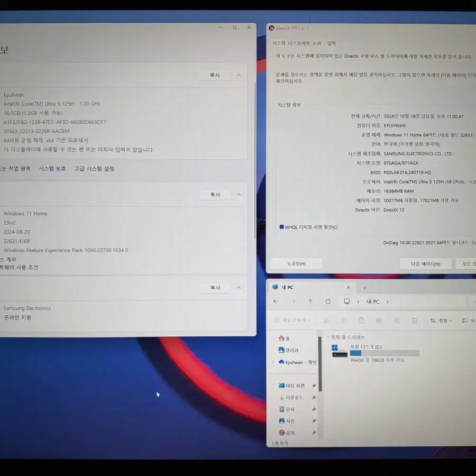Click the 내 PC breadcrumb in address bar
Viewport: 476px width, 476px height.
click(373, 302)
